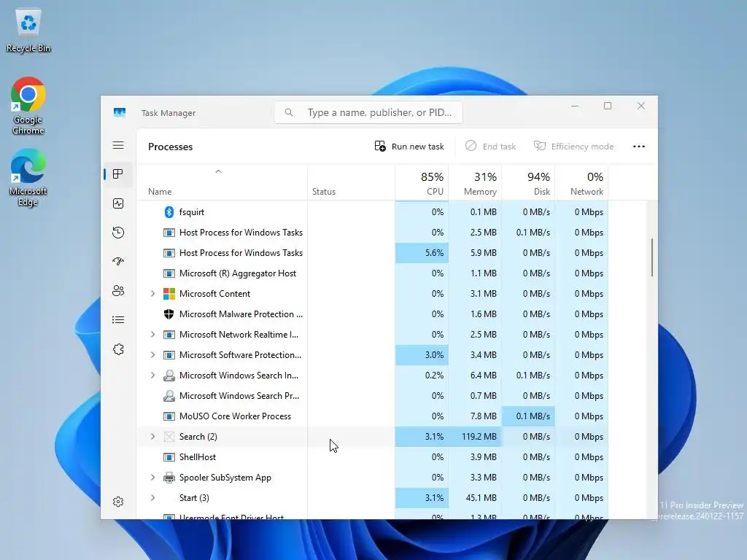
Task: Open the Startup apps sidebar icon
Action: pos(118,262)
